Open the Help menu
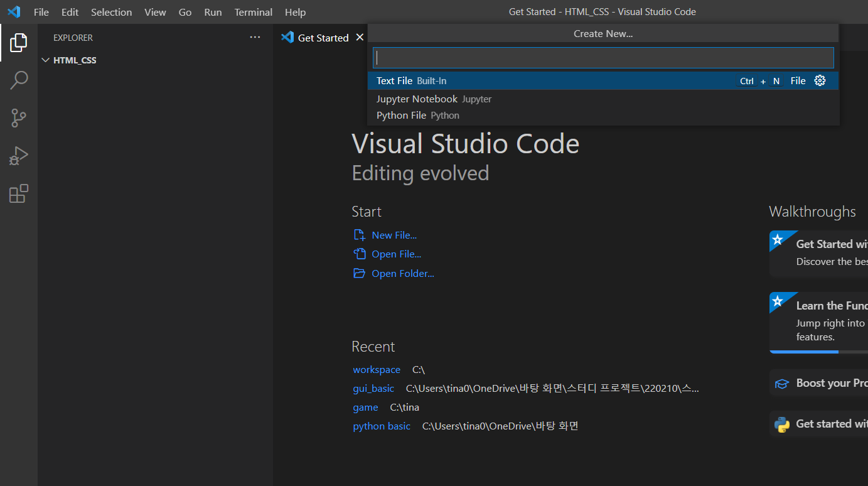 click(295, 12)
